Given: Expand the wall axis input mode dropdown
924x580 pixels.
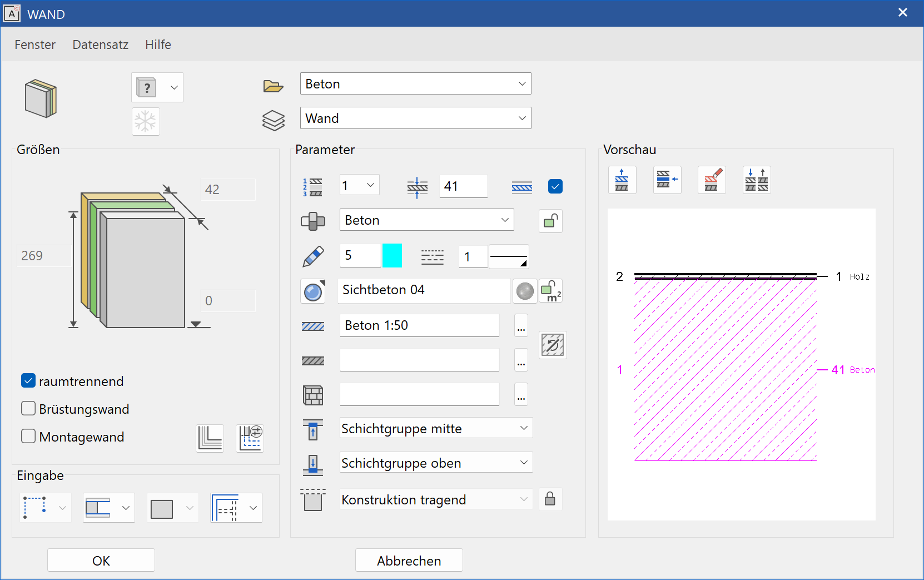Looking at the screenshot, I should pos(109,508).
